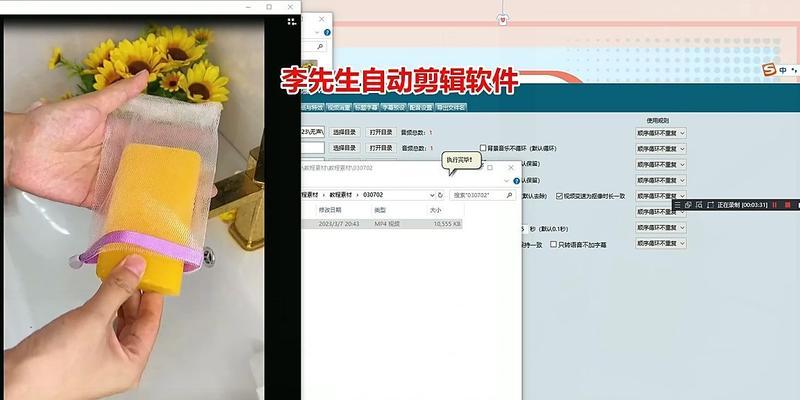Close the 030702 Explorer window
This screenshot has height=400, width=800.
click(511, 167)
